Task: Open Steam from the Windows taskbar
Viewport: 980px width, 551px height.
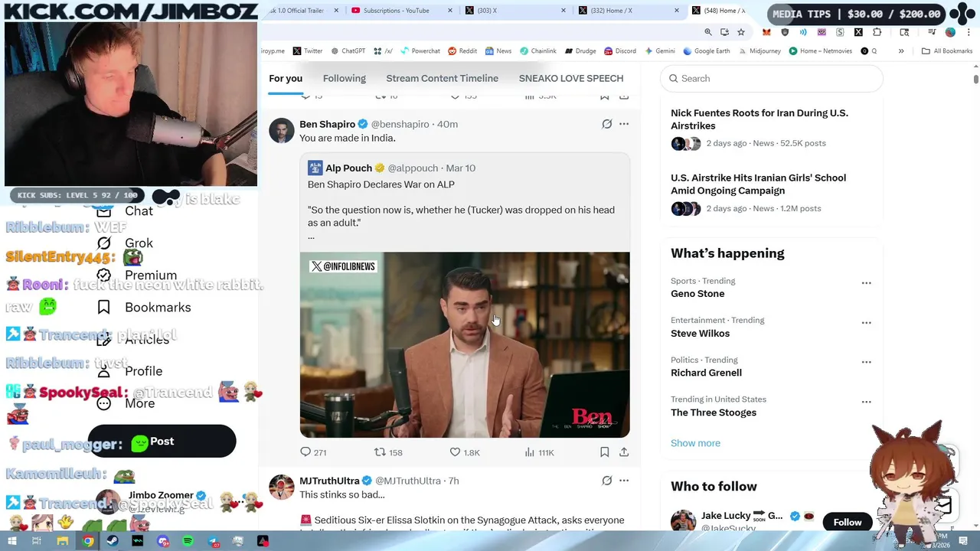Action: pos(113,541)
